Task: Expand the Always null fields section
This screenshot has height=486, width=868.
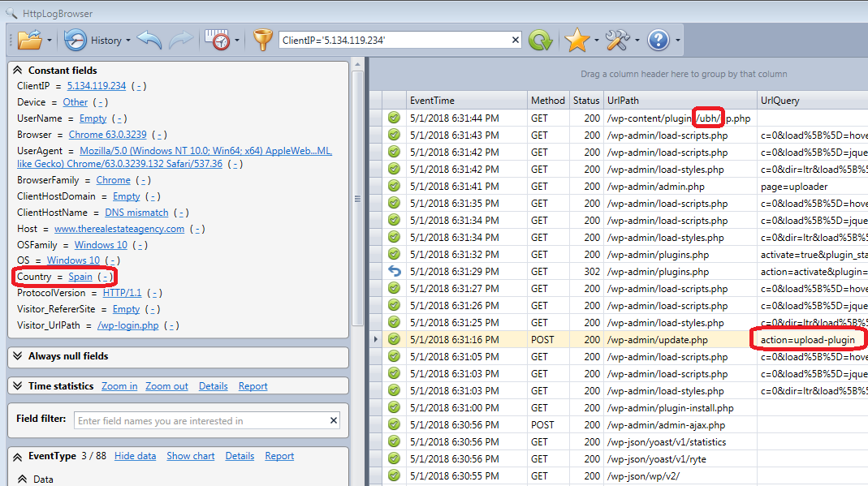Action: 17,356
